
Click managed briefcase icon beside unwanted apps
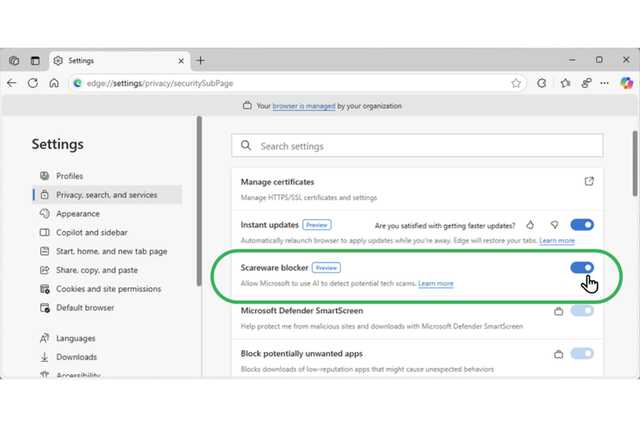coord(558,354)
